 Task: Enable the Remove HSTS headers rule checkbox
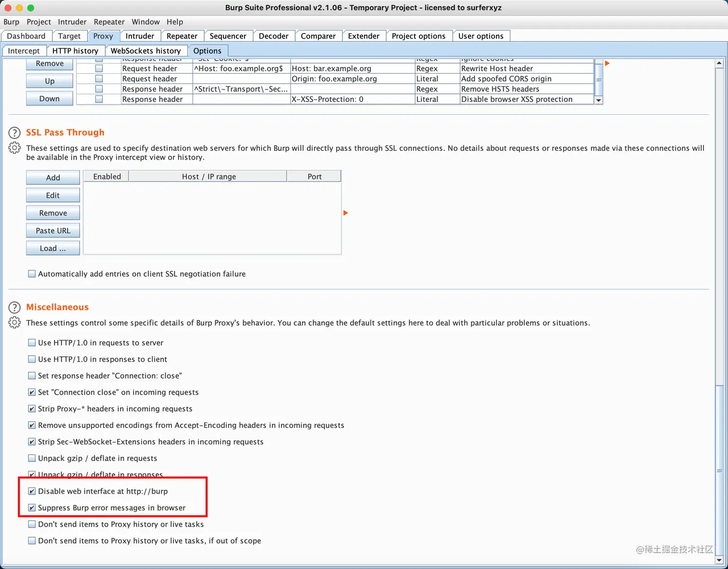pyautogui.click(x=99, y=89)
